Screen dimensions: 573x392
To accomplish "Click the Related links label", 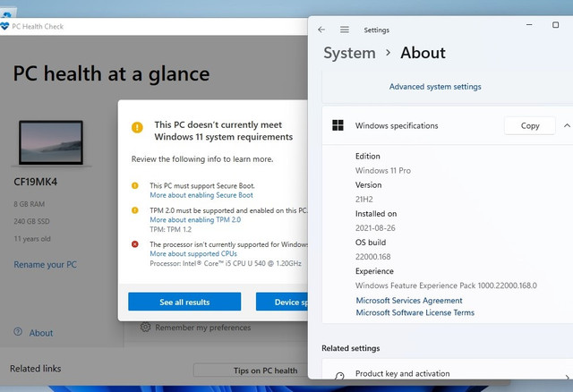I will point(36,369).
